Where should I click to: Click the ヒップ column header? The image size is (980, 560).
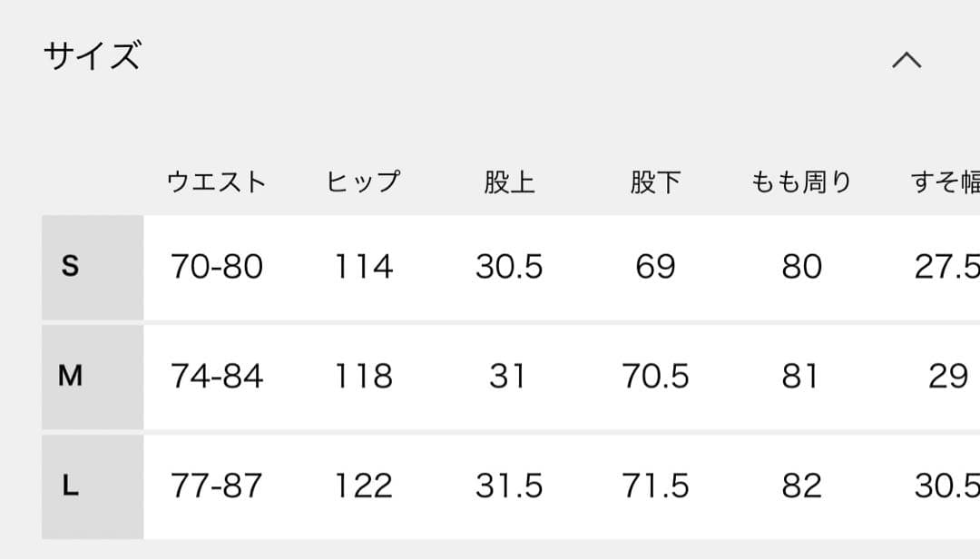coord(362,181)
